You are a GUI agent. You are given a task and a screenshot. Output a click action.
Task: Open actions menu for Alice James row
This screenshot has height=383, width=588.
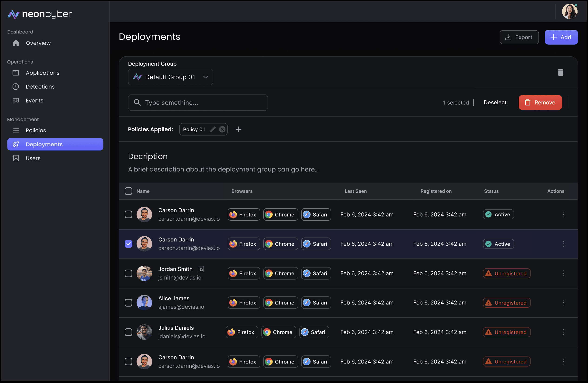pos(564,303)
